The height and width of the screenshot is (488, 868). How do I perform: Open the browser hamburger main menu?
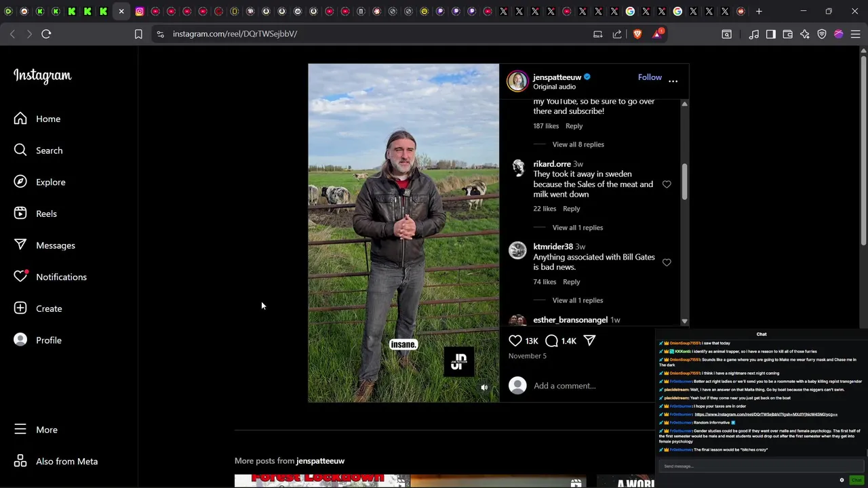click(x=855, y=34)
